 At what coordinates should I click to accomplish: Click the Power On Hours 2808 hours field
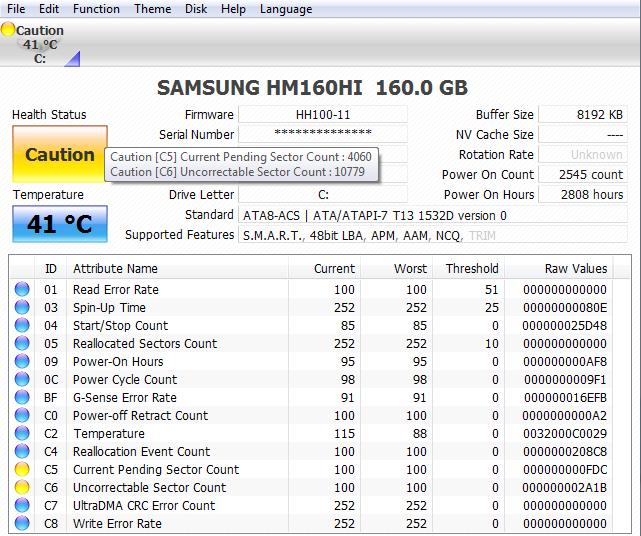tap(583, 194)
